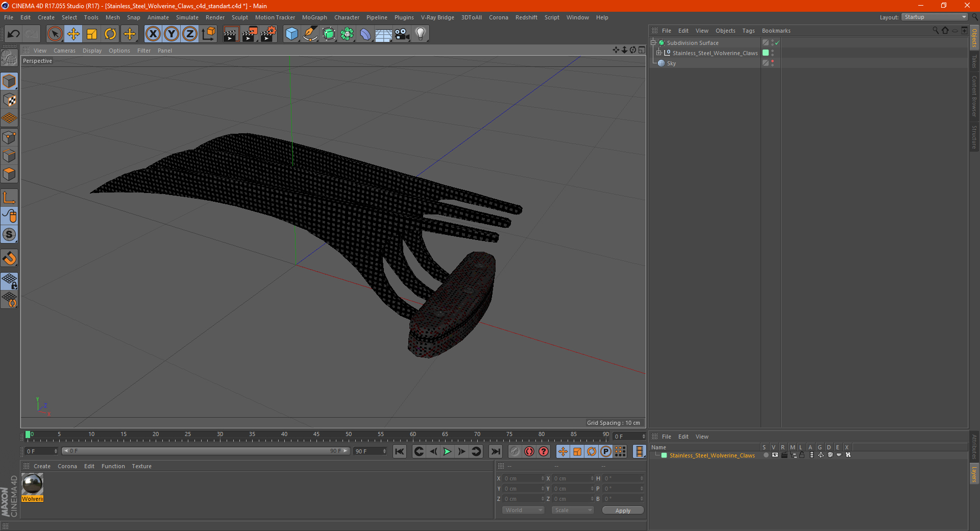Click the Make Editable icon
Image resolution: width=980 pixels, height=531 pixels.
9,58
